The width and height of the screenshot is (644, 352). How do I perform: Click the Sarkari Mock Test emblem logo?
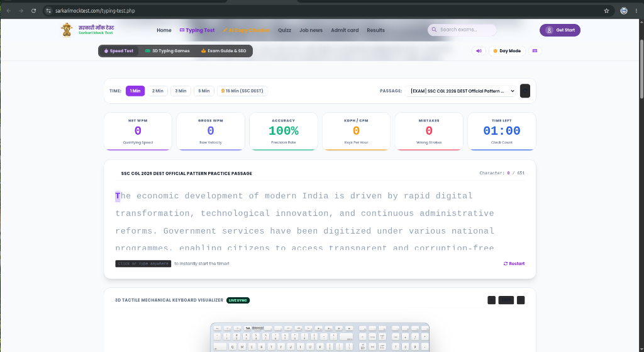[67, 30]
